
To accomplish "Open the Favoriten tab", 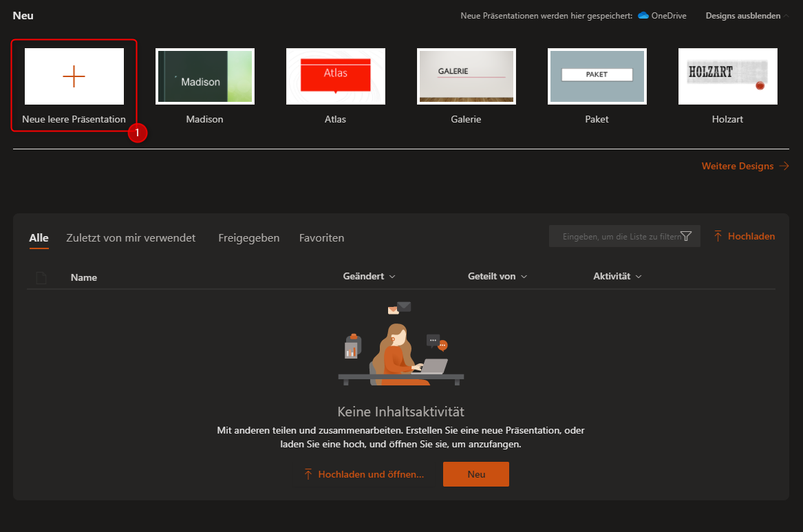I will pos(321,238).
